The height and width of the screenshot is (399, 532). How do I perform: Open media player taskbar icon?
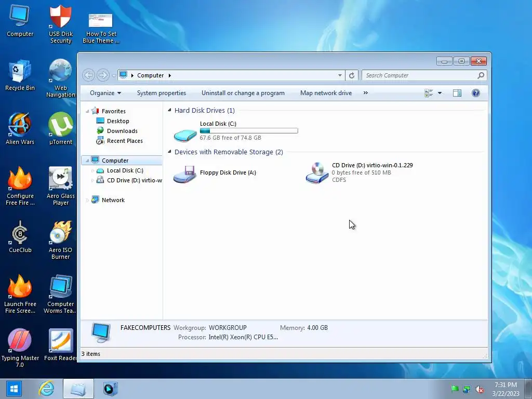(x=110, y=389)
